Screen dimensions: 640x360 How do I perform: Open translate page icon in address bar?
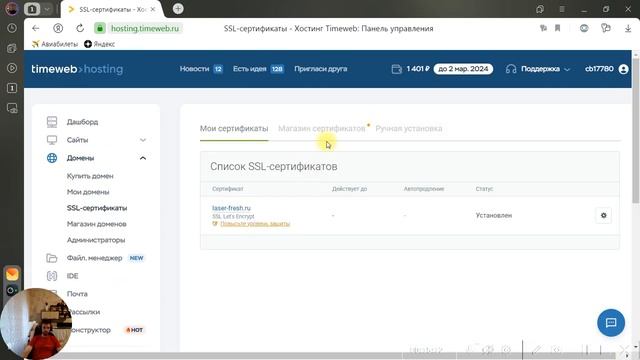click(543, 28)
